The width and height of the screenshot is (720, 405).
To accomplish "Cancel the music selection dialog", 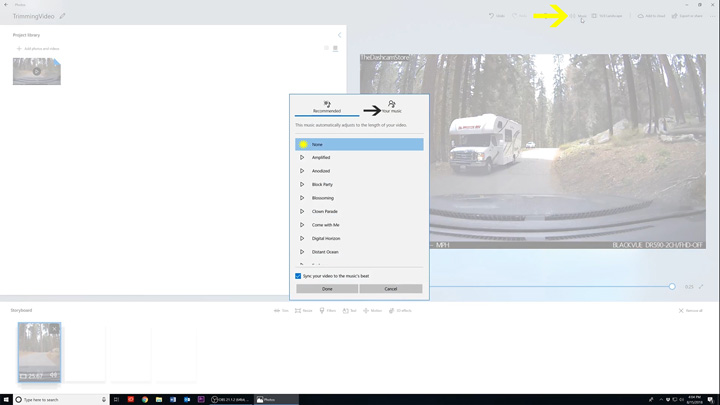I will (391, 289).
